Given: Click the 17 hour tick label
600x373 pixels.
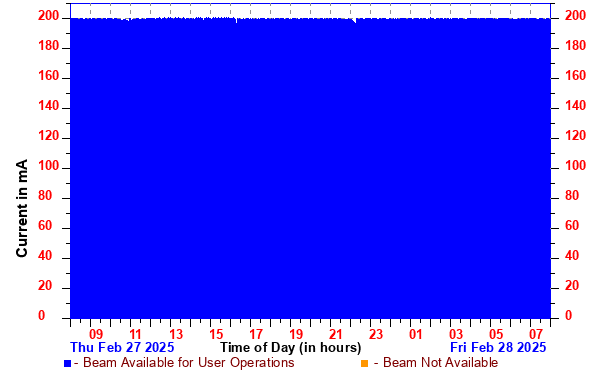Looking at the screenshot, I should pyautogui.click(x=256, y=334).
